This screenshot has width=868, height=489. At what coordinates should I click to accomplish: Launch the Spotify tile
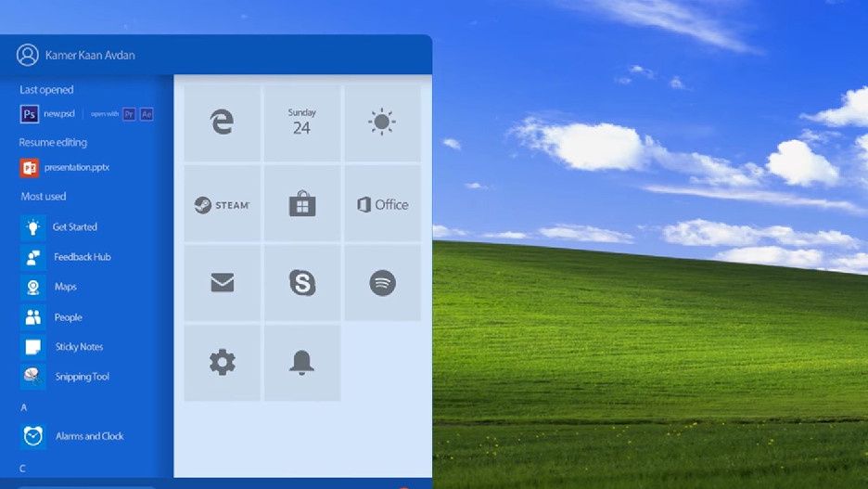pyautogui.click(x=382, y=283)
